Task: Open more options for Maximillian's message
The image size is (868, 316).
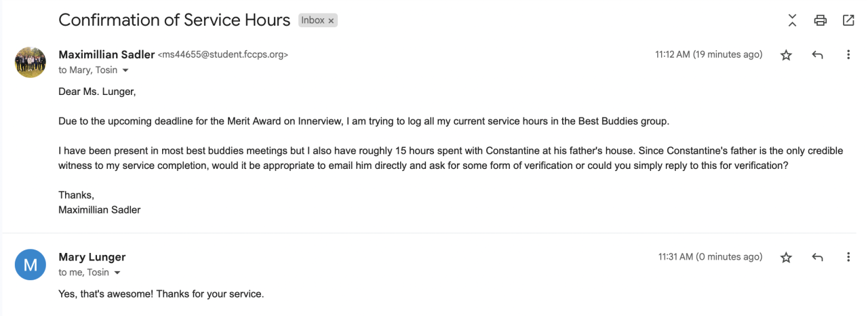Action: point(848,55)
